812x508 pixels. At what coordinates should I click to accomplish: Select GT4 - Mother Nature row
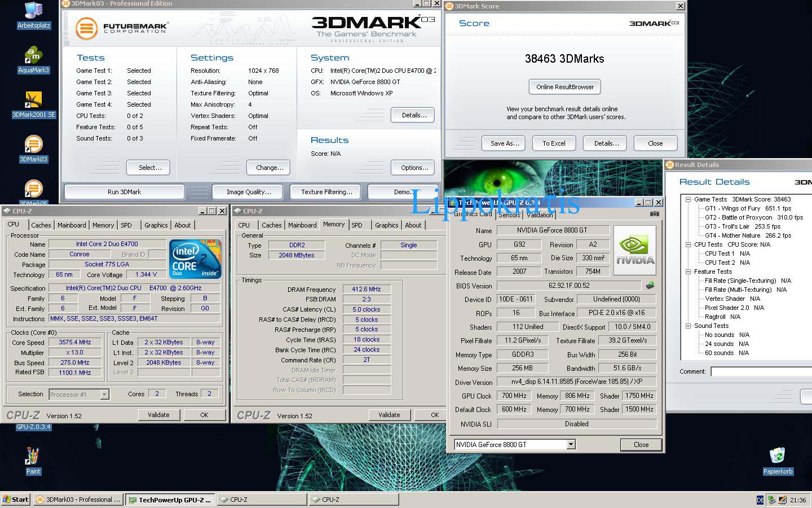click(748, 235)
